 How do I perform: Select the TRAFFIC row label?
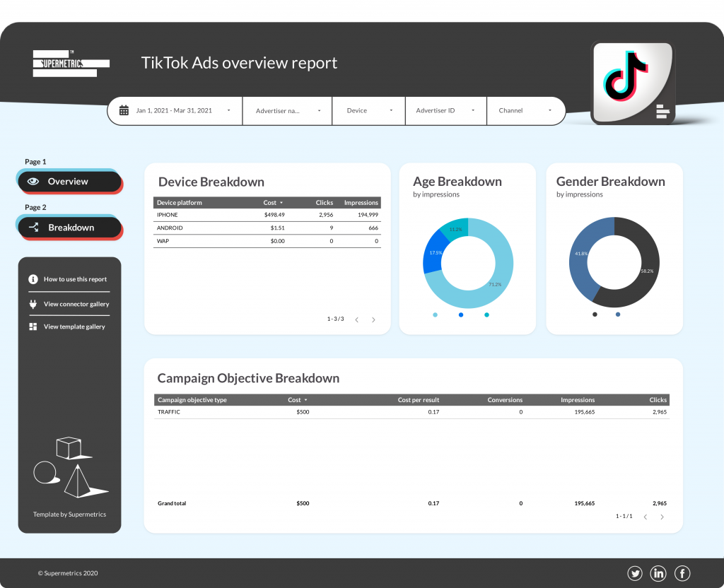(x=169, y=412)
